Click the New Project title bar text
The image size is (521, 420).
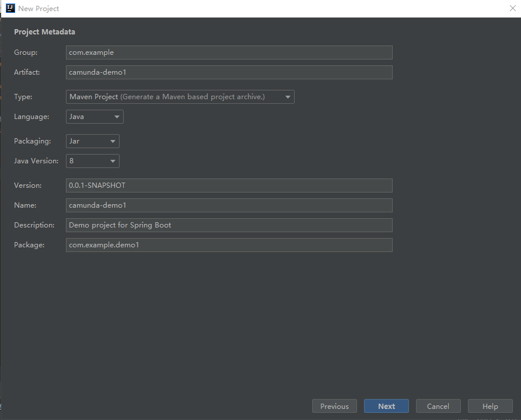39,9
